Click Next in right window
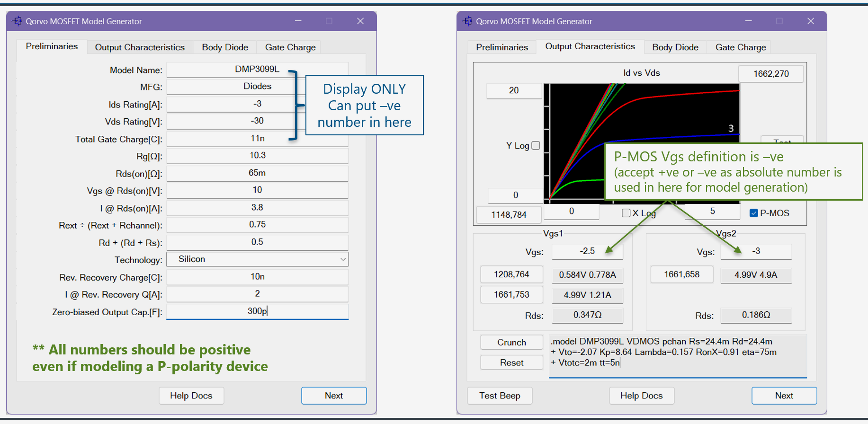Viewport: 868px width, 424px height. 784,396
